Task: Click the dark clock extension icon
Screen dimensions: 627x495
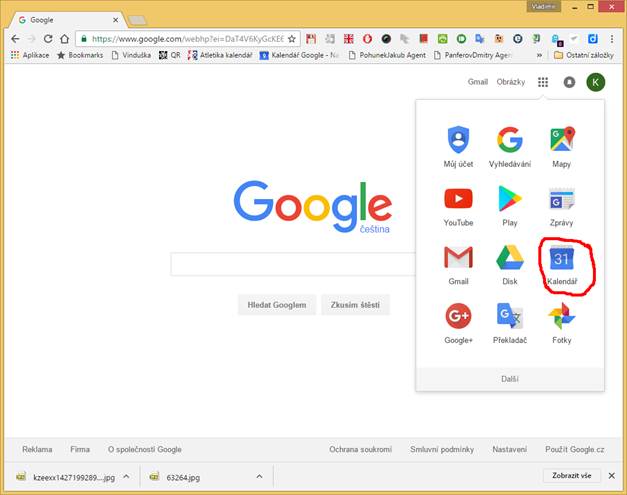Action: (x=517, y=39)
